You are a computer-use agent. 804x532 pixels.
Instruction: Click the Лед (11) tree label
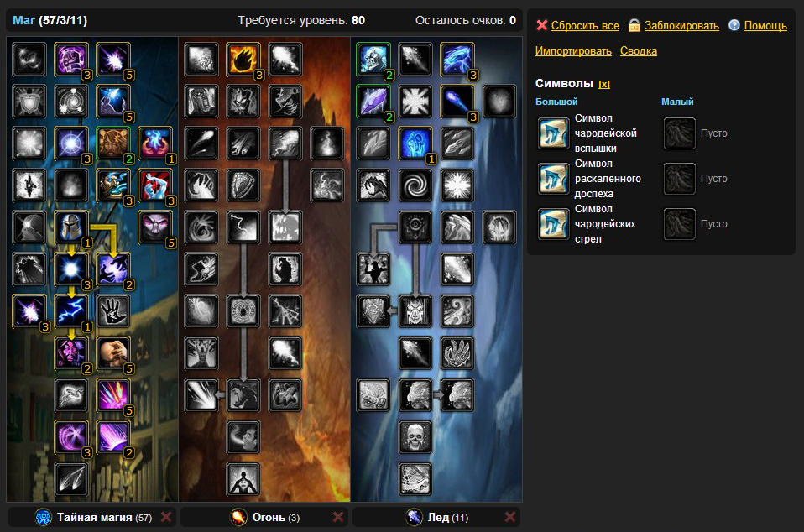click(447, 517)
